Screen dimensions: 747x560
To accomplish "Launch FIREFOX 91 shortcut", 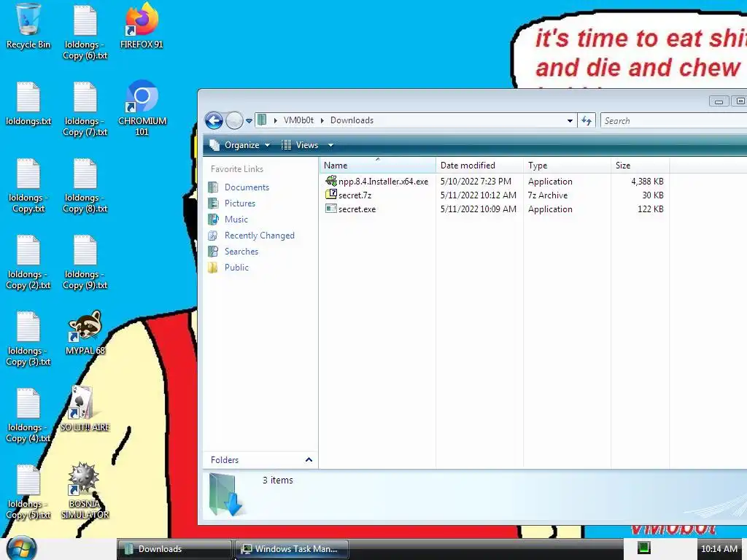I will 142,26.
